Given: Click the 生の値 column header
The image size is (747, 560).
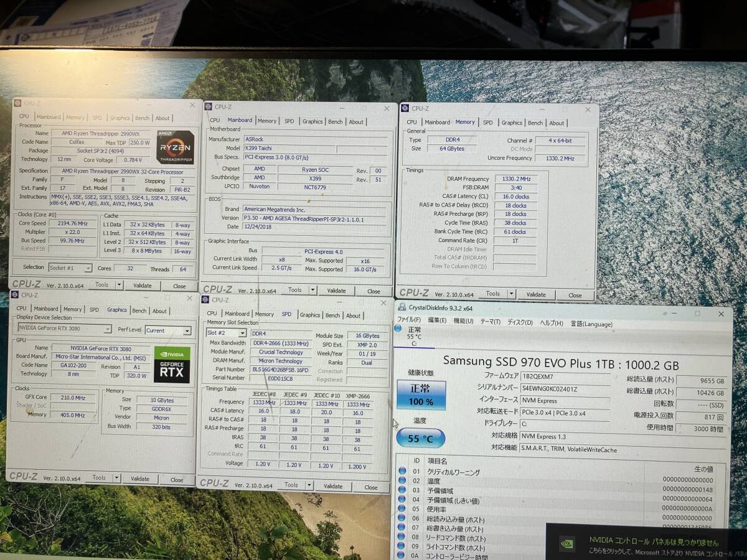Looking at the screenshot, I should pyautogui.click(x=703, y=469).
